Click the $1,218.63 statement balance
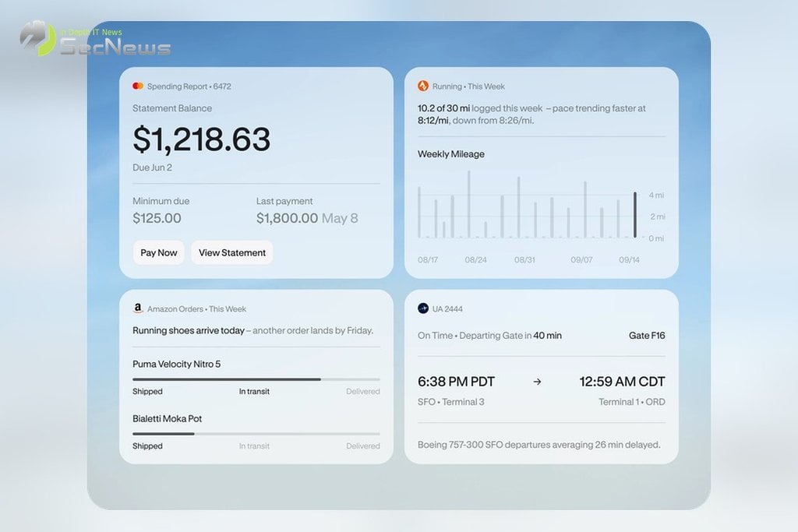 (202, 139)
